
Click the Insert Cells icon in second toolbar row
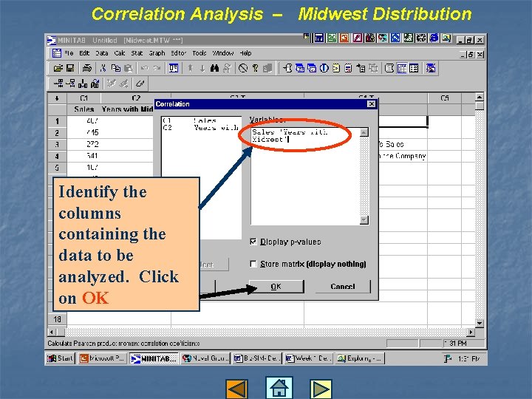pos(58,83)
